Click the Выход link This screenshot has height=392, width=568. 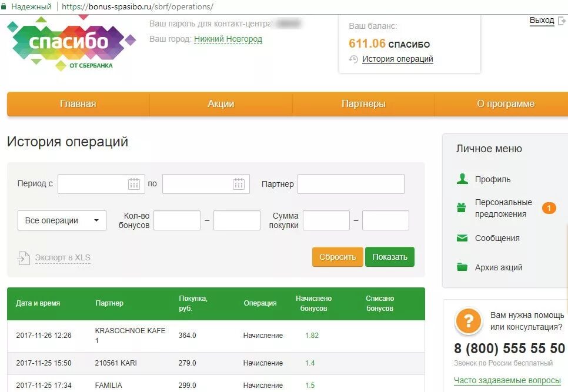542,20
